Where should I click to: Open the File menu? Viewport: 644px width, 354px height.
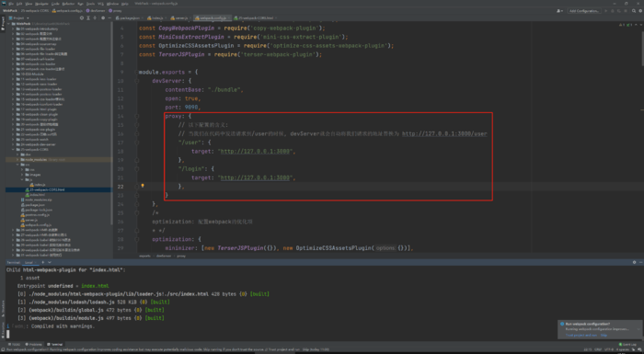tap(11, 4)
